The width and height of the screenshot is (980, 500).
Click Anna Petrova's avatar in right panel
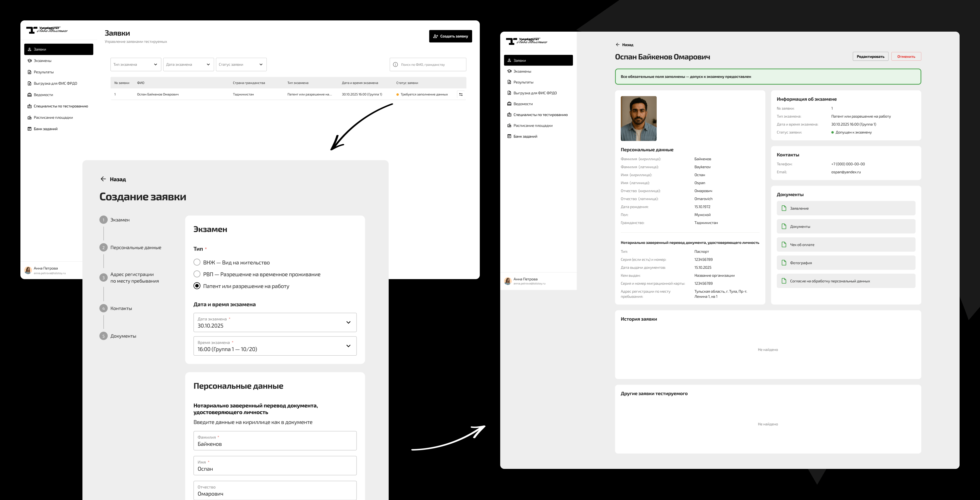pyautogui.click(x=508, y=281)
